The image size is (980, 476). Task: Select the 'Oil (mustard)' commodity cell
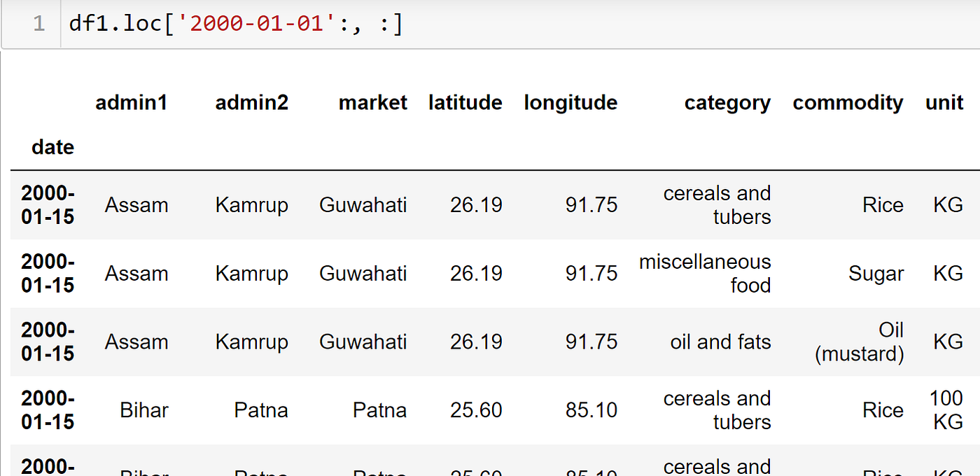(x=860, y=342)
